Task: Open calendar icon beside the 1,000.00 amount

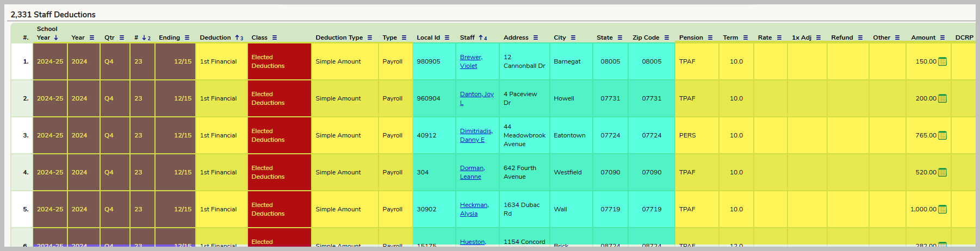Action: [942, 209]
